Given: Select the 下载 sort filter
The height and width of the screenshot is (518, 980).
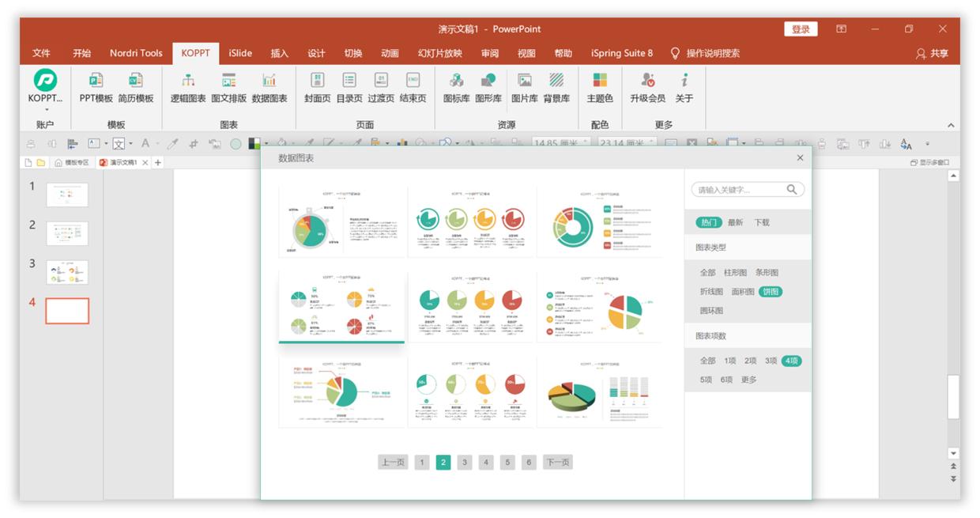Looking at the screenshot, I should coord(761,222).
